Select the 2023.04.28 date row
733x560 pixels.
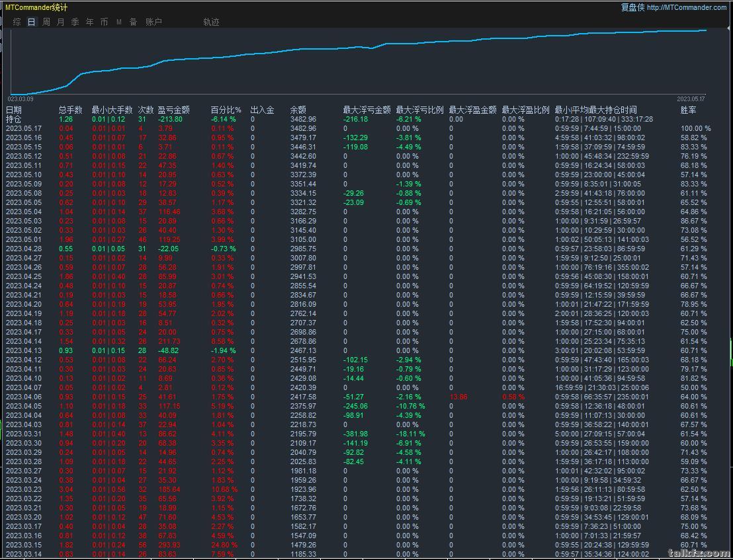tap(24, 249)
